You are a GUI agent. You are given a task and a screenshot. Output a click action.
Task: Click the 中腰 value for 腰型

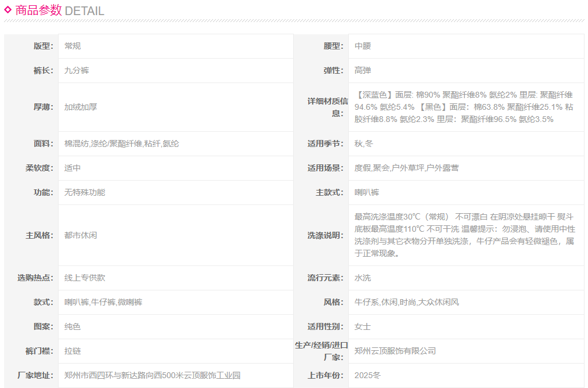pos(363,46)
